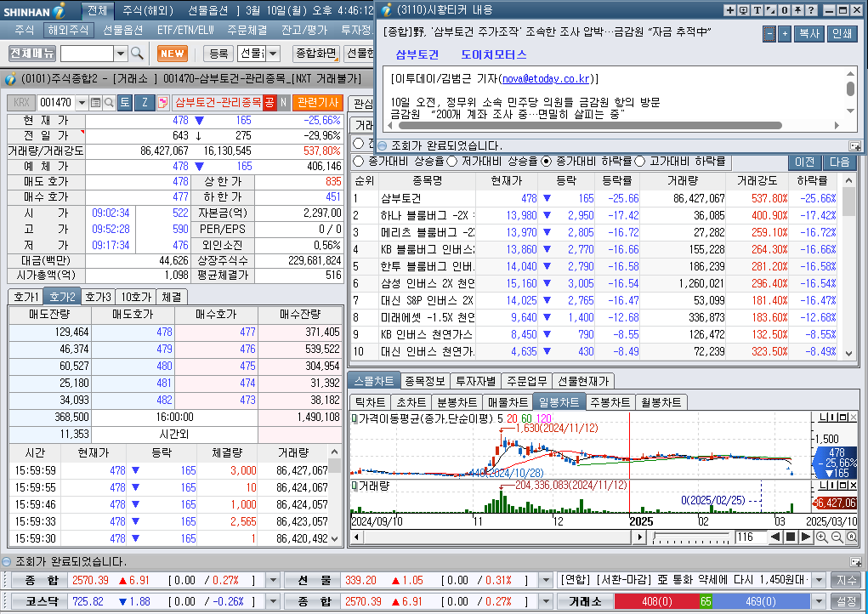The height and width of the screenshot is (614, 868).
Task: Open the news ticker headline dropdown
Action: click(819, 580)
